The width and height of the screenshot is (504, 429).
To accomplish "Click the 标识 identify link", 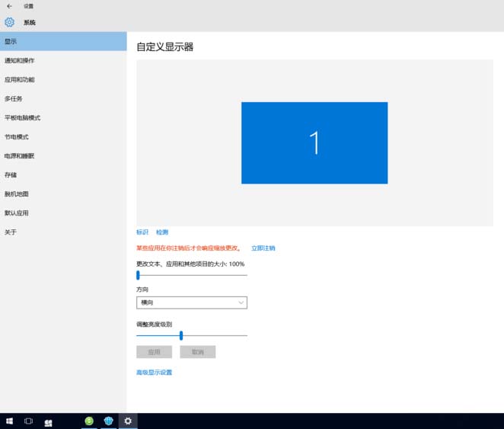I will tap(142, 232).
